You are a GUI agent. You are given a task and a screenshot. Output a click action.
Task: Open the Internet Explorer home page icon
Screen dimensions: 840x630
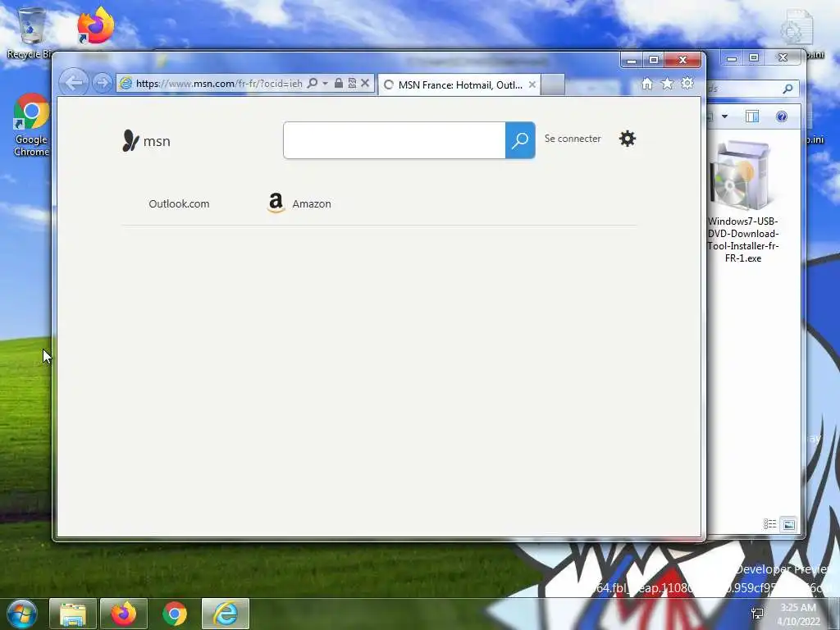tap(647, 84)
